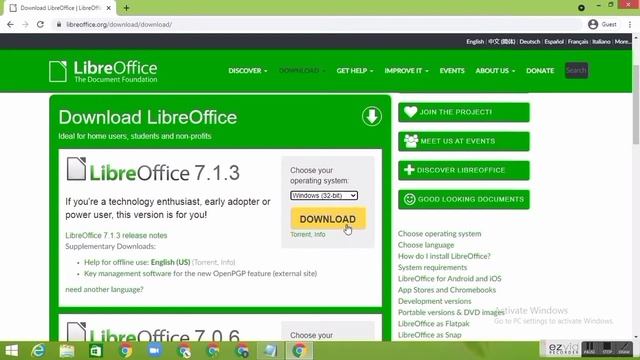Image resolution: width=640 pixels, height=360 pixels.
Task: Click the Join the Project button
Action: pos(464,112)
